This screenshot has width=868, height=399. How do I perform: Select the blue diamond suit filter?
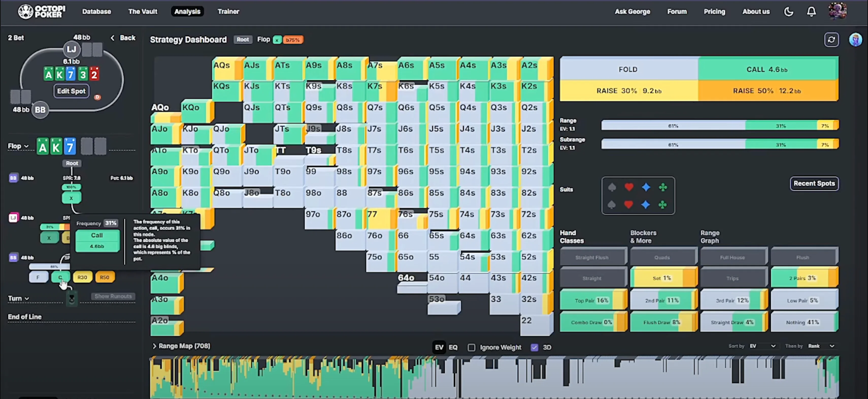(x=646, y=187)
